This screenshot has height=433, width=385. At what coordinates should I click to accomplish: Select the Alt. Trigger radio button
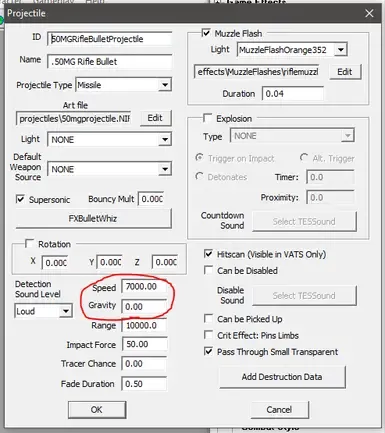pyautogui.click(x=304, y=158)
